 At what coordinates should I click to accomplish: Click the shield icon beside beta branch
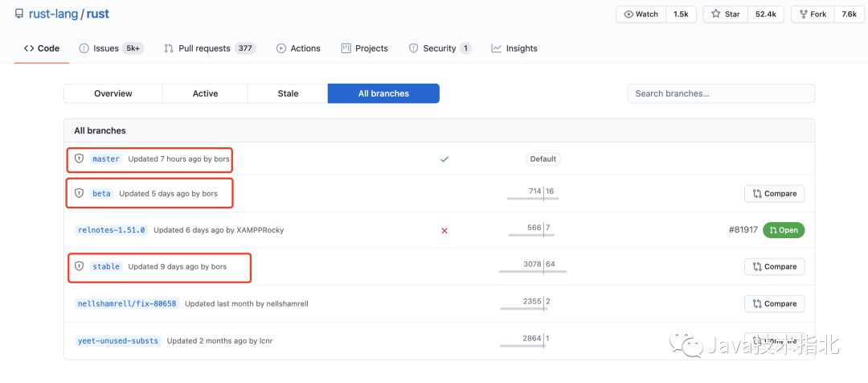(79, 193)
